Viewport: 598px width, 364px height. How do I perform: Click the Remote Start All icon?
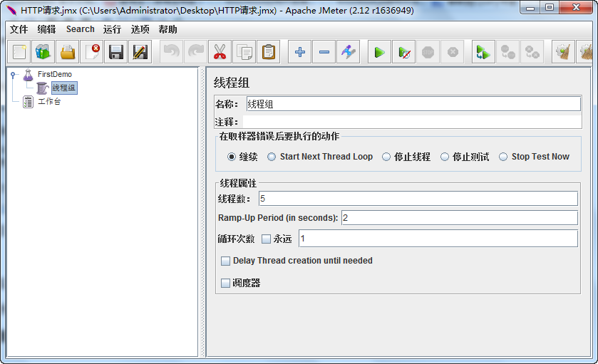483,52
